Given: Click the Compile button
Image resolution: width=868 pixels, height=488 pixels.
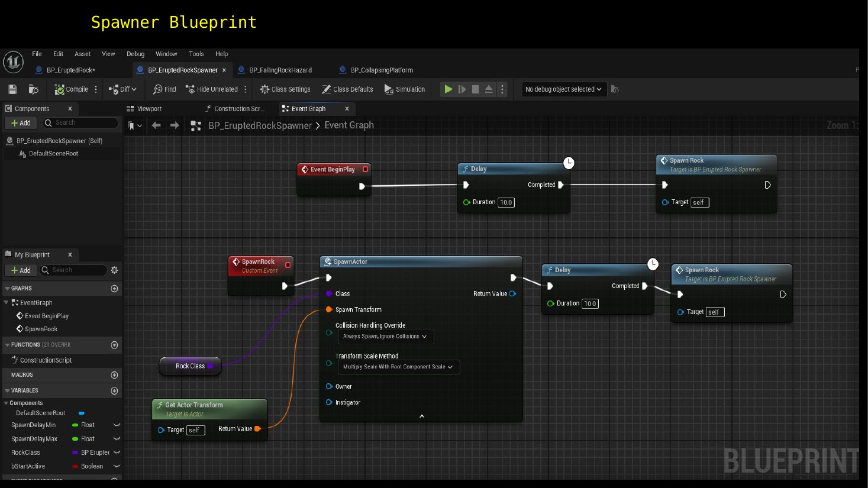Looking at the screenshot, I should (x=72, y=89).
